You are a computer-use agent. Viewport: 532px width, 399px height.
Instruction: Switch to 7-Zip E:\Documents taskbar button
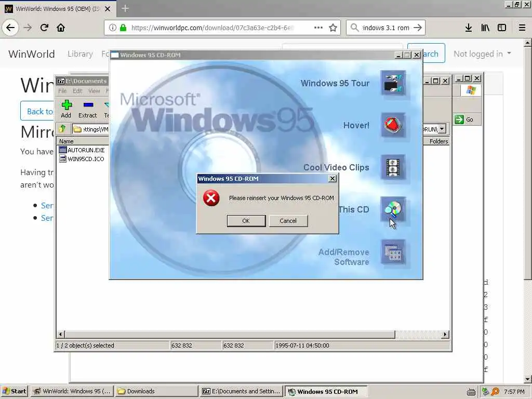point(241,391)
